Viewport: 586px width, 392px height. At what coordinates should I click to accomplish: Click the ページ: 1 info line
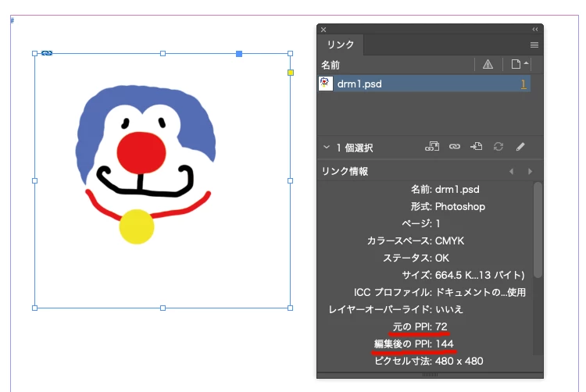[x=421, y=223]
